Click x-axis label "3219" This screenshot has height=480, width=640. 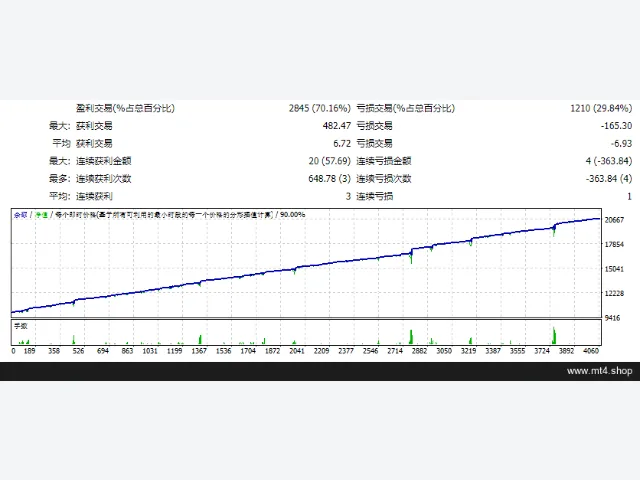[x=468, y=351]
